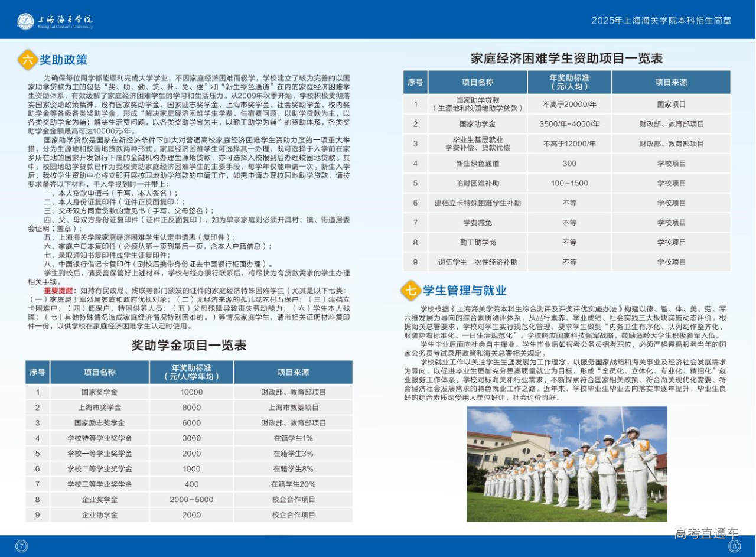Select the page 8 circle marker
756x557 pixels.
(734, 546)
